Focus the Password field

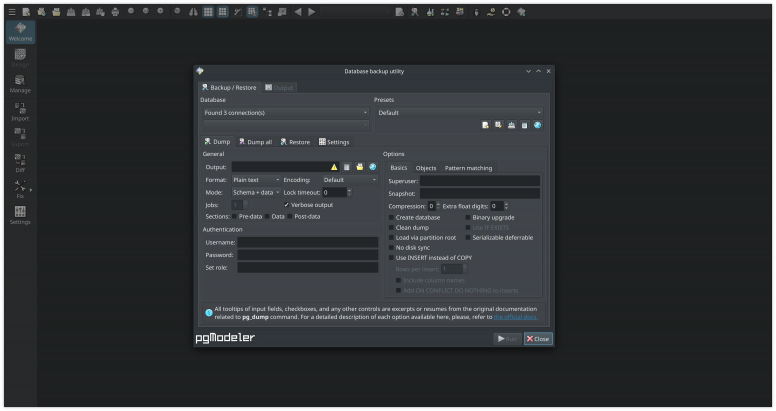pyautogui.click(x=308, y=255)
